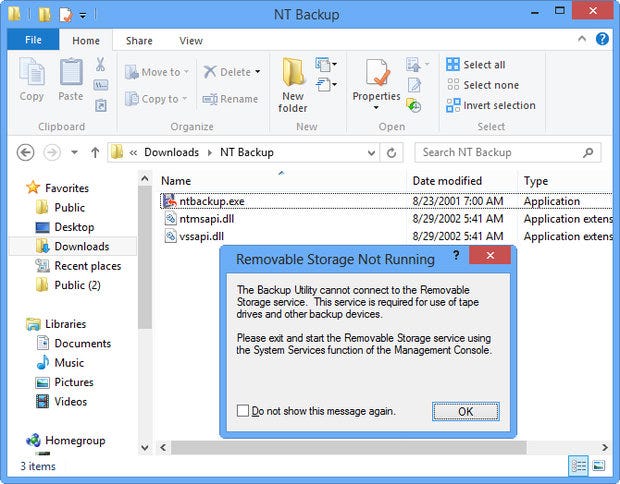Switch to large icons view in status bar
620x484 pixels.
click(599, 466)
